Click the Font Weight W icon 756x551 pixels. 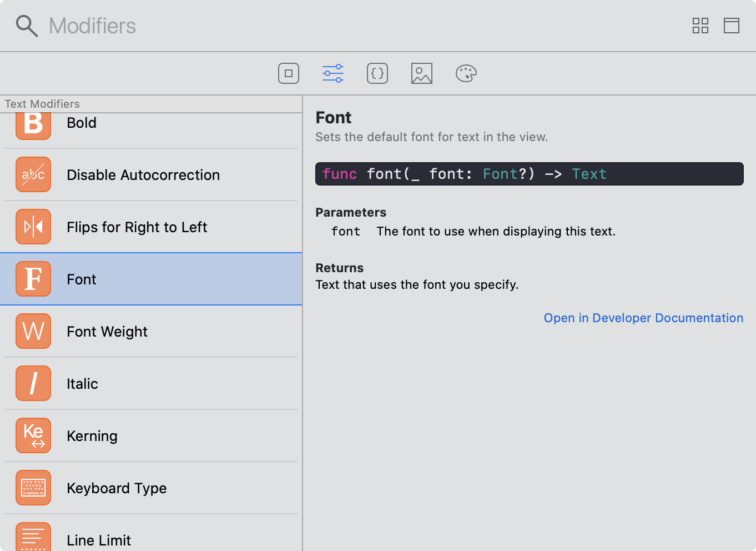pos(33,331)
